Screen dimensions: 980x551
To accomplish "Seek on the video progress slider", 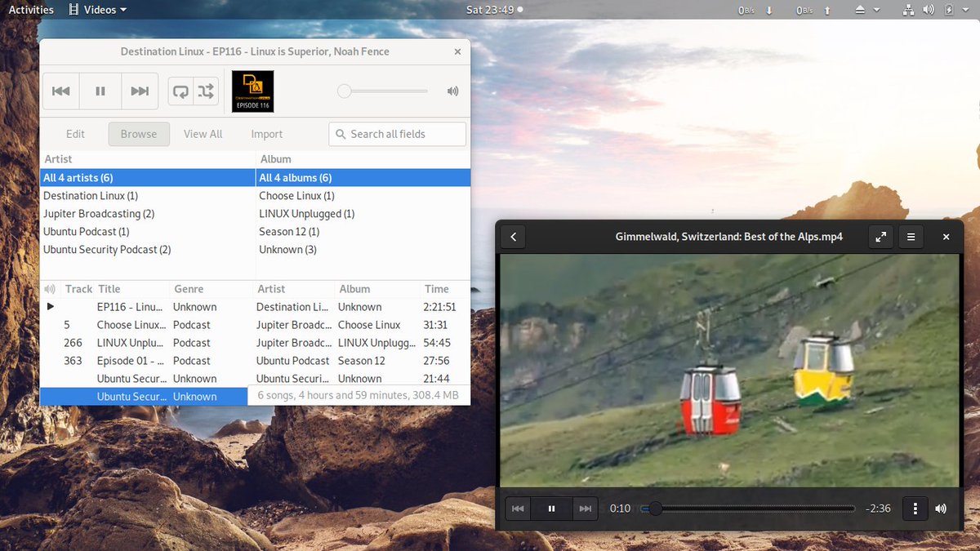I will pos(747,509).
